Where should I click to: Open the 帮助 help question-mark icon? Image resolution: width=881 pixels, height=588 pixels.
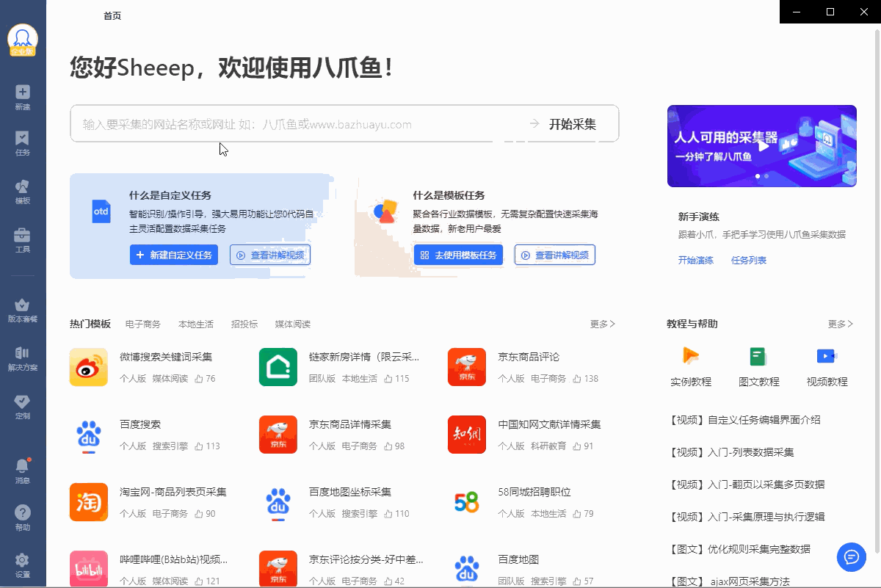coord(23,512)
